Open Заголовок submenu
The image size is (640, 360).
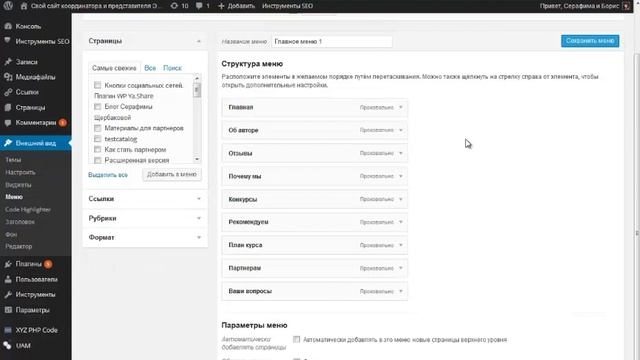tap(20, 222)
